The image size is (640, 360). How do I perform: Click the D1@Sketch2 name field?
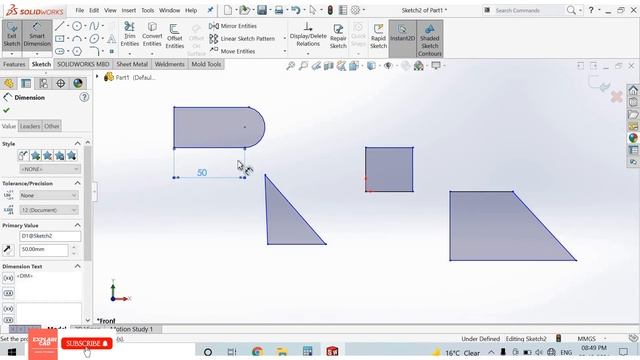50,236
